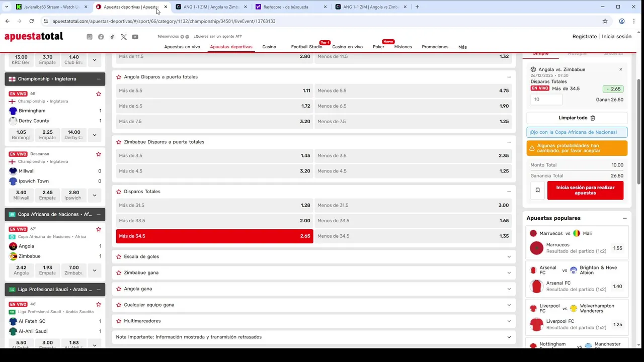Select odds Menos de 6.5 at 1.90
Viewport: 644px width, 362px height.
[x=413, y=106]
